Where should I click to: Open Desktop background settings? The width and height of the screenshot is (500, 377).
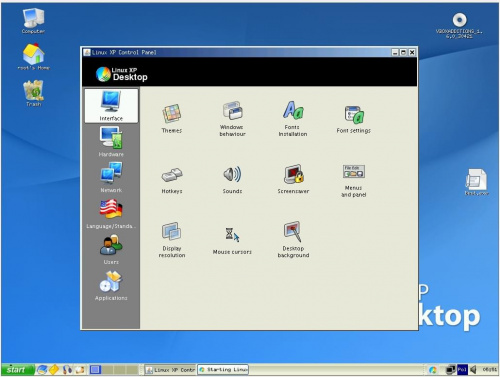(x=293, y=239)
